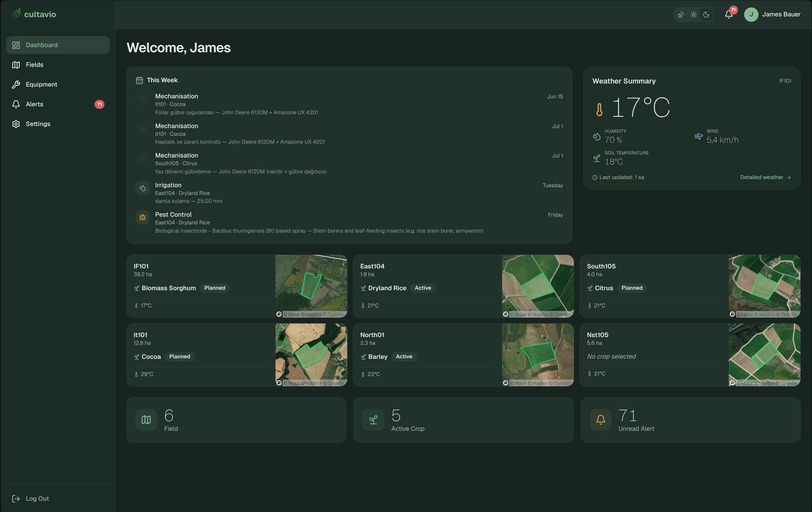Open Mechanisation task for Hastalık ve zararlı kontrolü

pyautogui.click(x=349, y=134)
